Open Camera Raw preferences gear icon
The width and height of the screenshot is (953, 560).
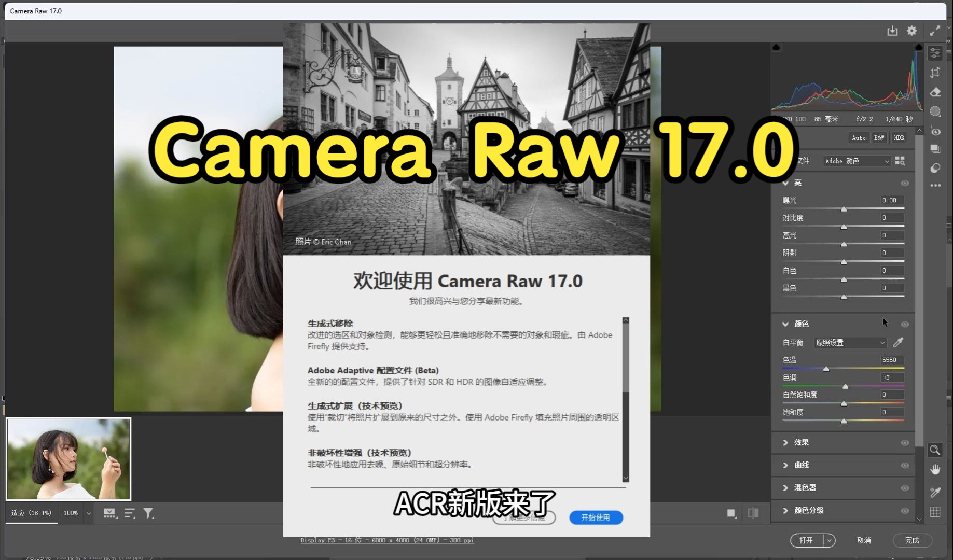point(911,31)
